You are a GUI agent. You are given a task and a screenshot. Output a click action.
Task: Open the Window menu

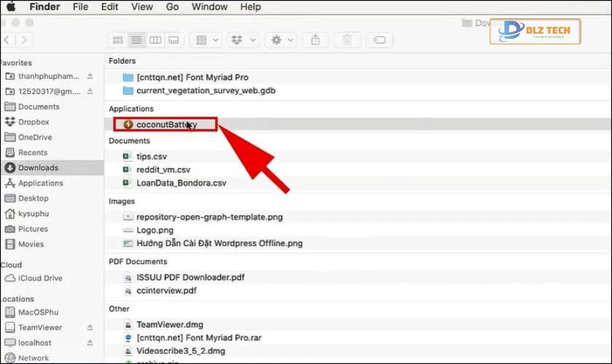point(209,7)
